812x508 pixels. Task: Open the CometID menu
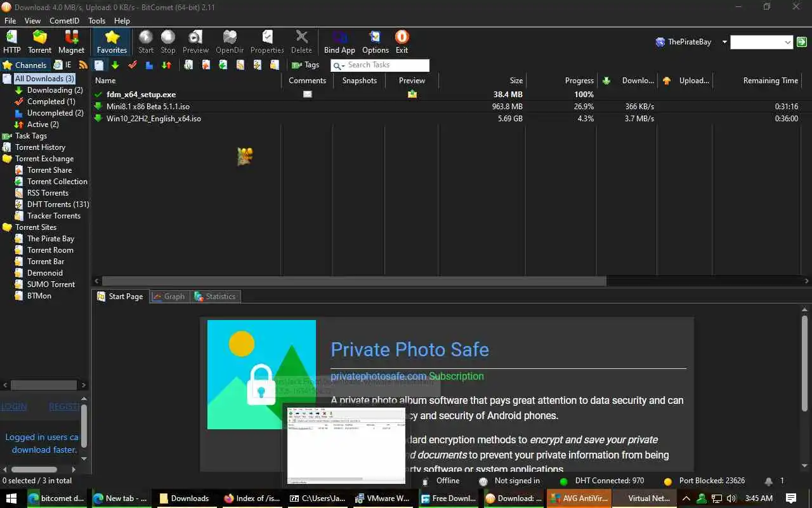tap(64, 21)
